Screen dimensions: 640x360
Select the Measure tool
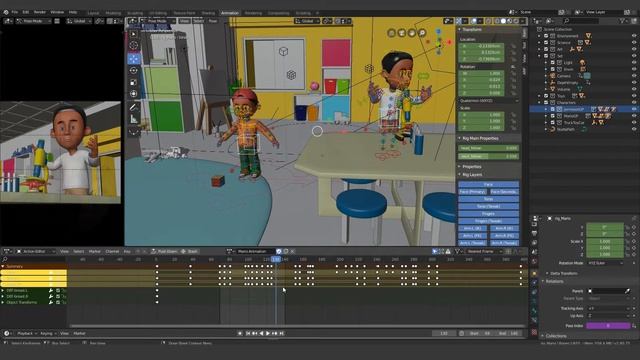pyautogui.click(x=133, y=119)
